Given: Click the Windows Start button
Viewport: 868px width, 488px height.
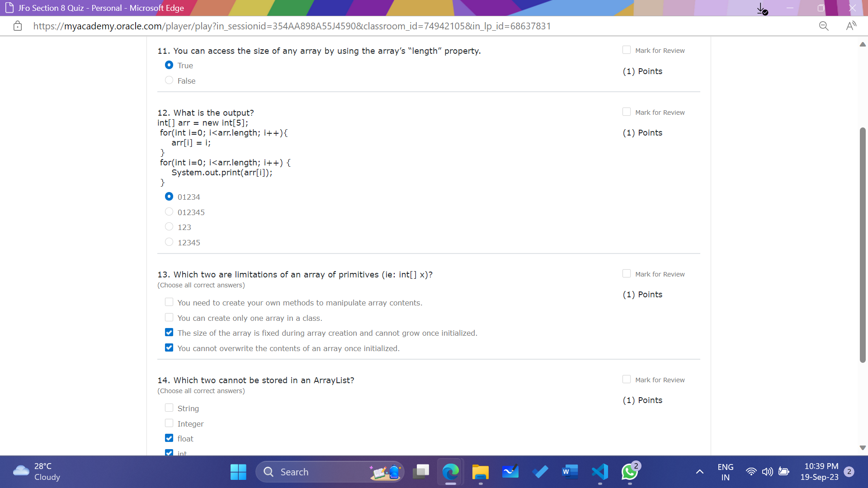Looking at the screenshot, I should [x=238, y=472].
